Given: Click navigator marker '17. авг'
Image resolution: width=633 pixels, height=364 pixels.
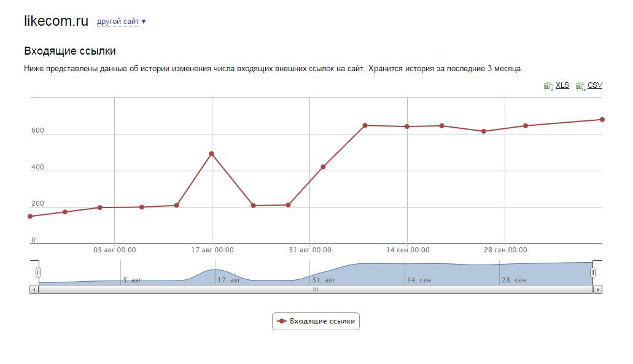Looking at the screenshot, I should point(229,280).
